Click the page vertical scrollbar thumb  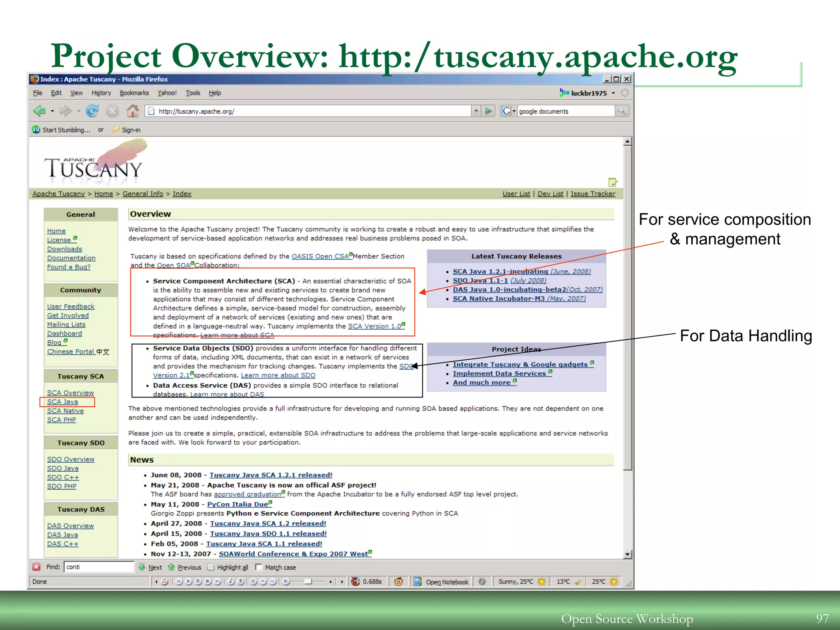tap(628, 308)
